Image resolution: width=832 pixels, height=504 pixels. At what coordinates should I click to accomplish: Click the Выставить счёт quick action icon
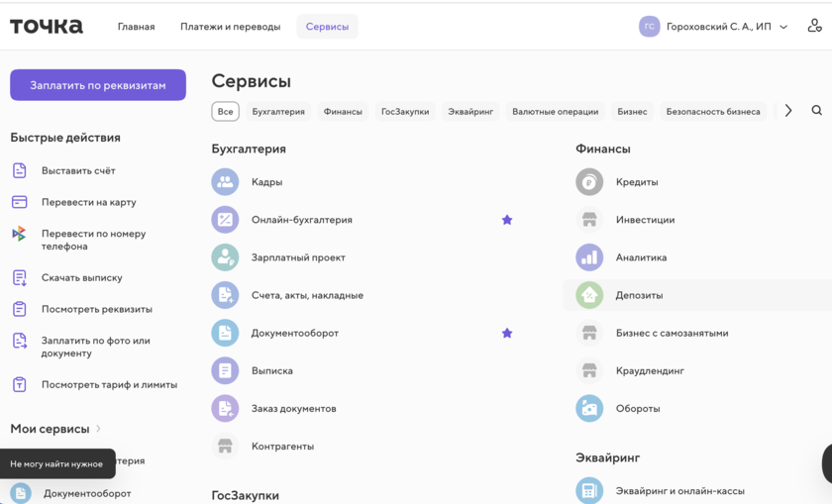(20, 170)
